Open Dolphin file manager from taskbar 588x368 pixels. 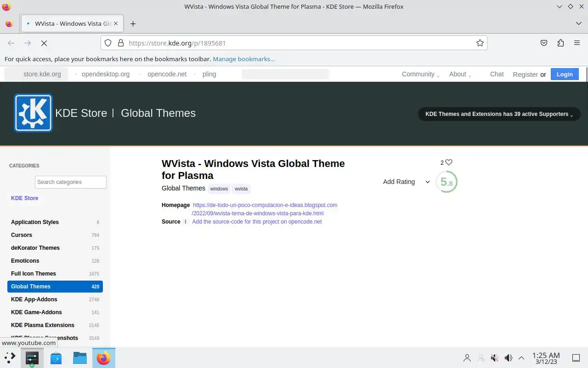click(x=80, y=357)
